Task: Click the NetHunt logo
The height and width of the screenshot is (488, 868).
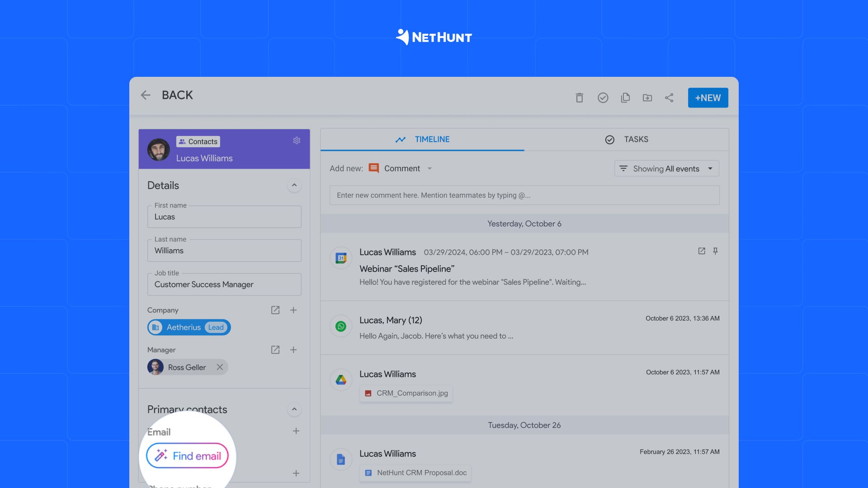Action: [x=434, y=37]
